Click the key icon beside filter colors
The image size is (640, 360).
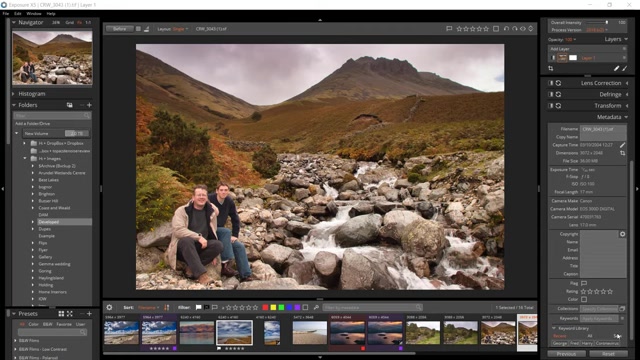(316, 307)
